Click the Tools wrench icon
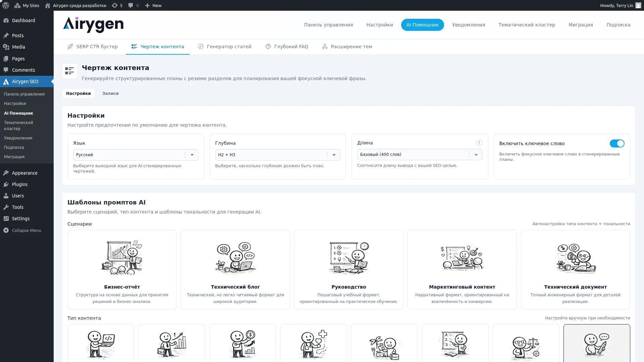The image size is (644, 362). 6,207
